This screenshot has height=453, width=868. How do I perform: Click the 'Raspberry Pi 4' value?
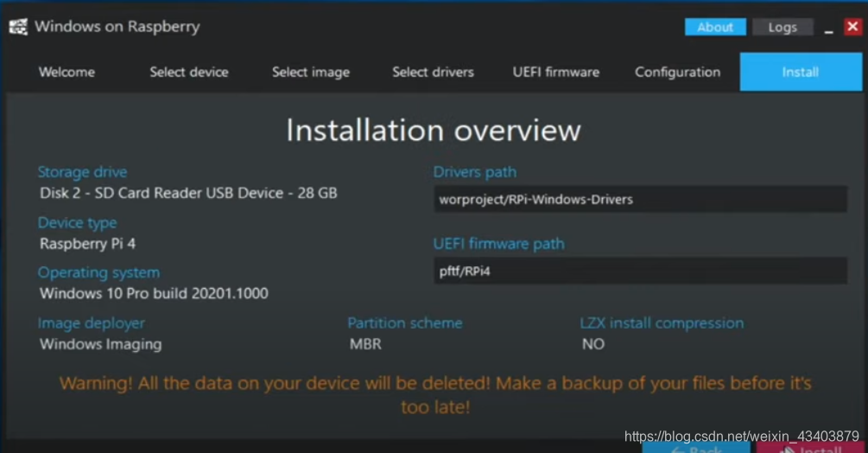[x=87, y=244]
